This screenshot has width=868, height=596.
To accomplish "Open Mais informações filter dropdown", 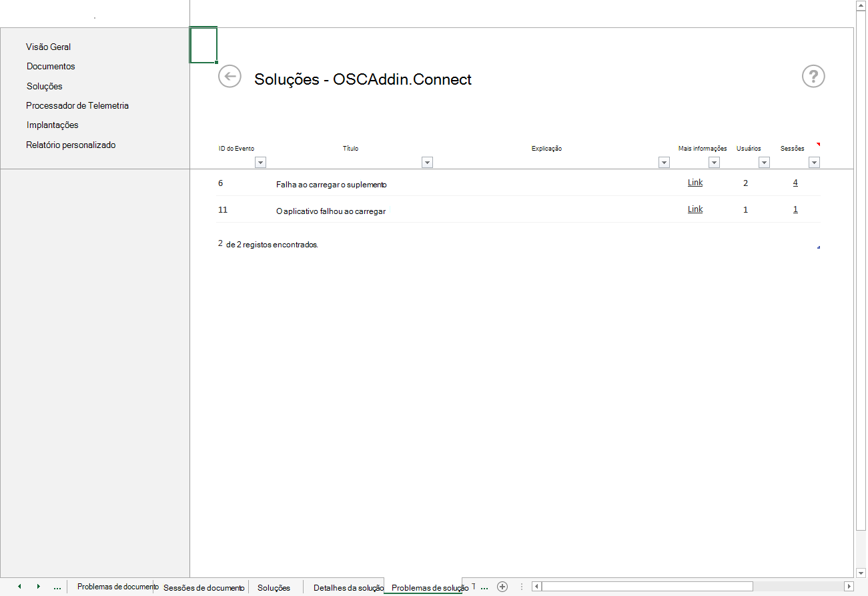I will (714, 162).
